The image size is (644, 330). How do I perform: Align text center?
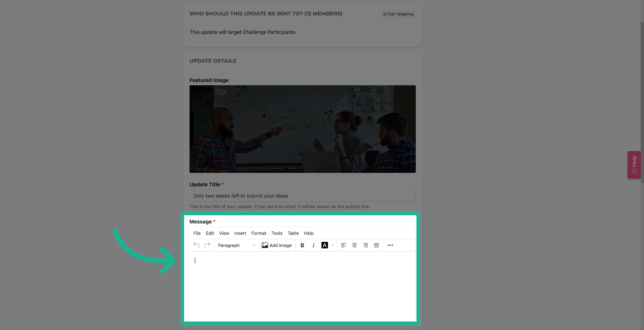355,245
